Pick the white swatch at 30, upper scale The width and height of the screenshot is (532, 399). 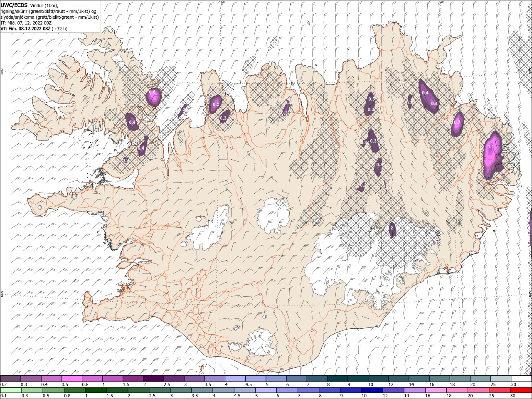(x=522, y=379)
